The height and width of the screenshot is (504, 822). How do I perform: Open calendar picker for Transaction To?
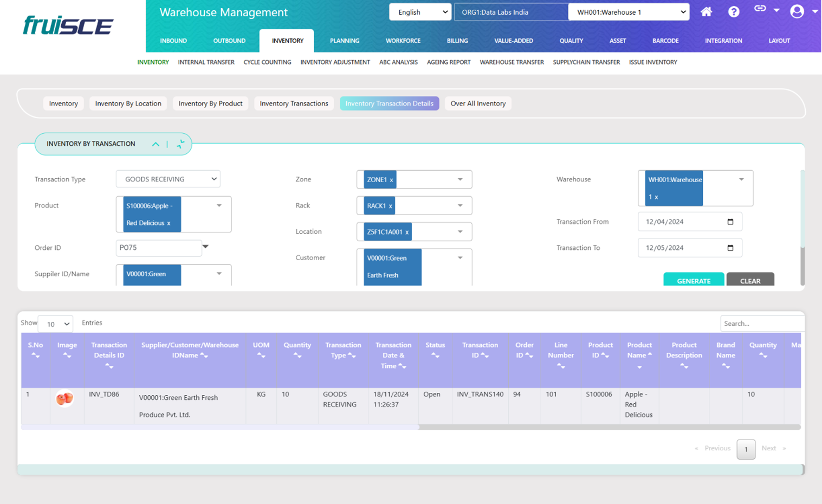pyautogui.click(x=730, y=248)
